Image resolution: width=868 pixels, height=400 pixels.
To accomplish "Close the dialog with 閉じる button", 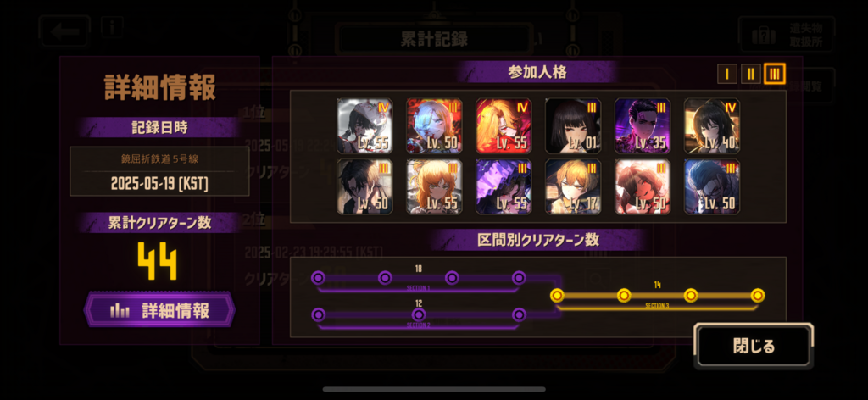I will 754,347.
